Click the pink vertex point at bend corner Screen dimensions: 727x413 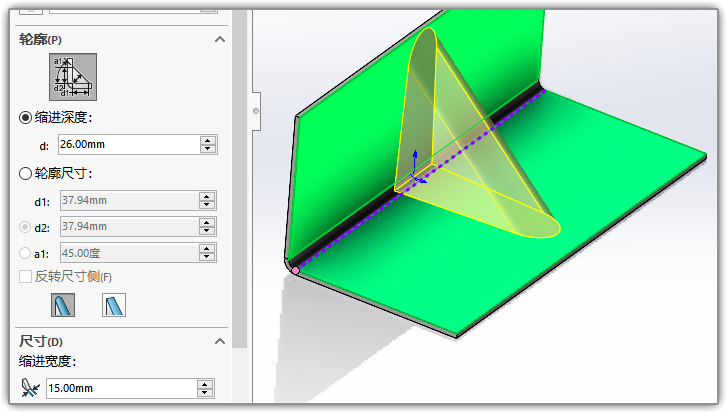coord(295,269)
